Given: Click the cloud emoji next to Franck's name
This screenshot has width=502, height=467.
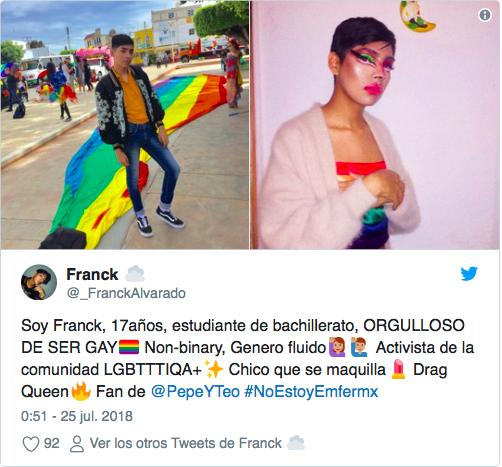Looking at the screenshot, I should [135, 274].
